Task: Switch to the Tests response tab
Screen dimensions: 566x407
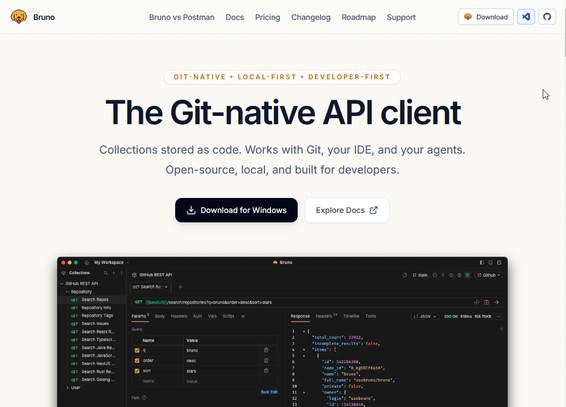Action: click(370, 316)
